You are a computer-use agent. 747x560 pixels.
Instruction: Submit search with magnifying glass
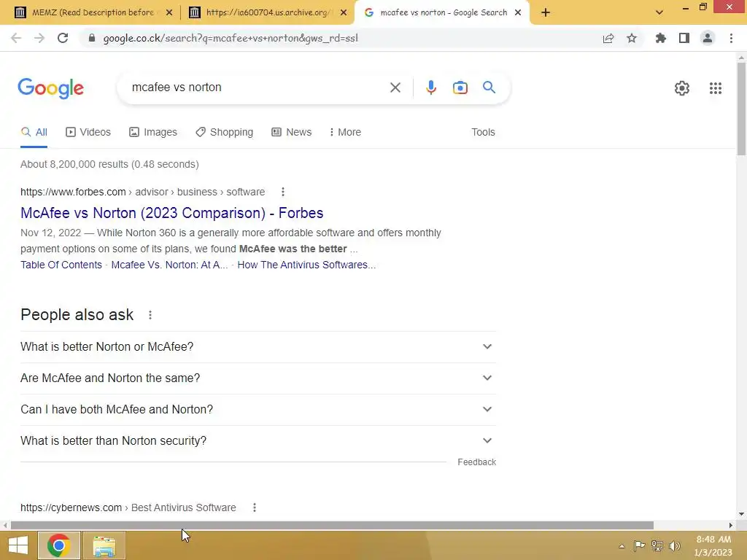(489, 87)
